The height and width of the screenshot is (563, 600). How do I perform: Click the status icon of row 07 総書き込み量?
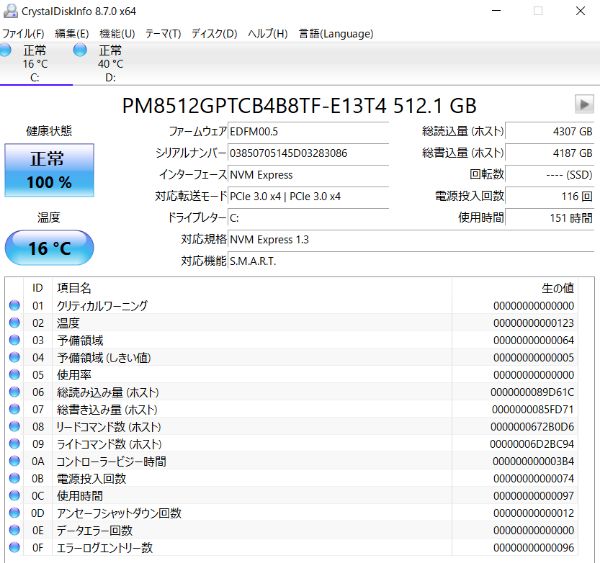15,409
